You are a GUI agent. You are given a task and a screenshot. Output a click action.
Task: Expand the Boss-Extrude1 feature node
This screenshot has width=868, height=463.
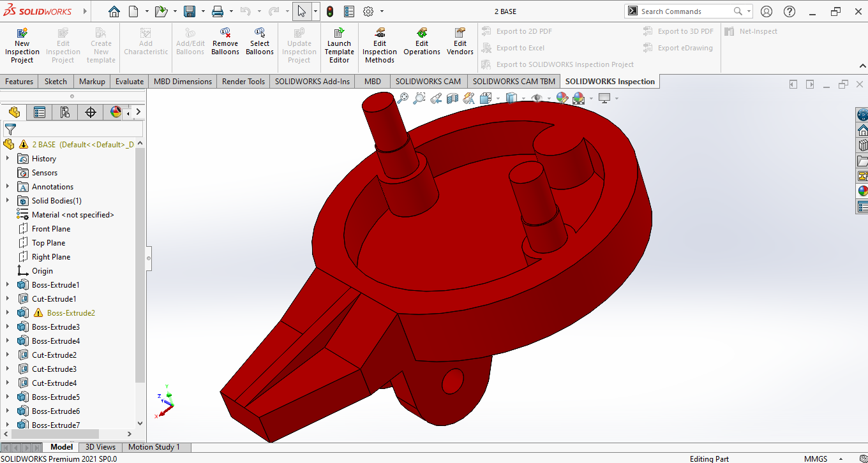(8, 285)
